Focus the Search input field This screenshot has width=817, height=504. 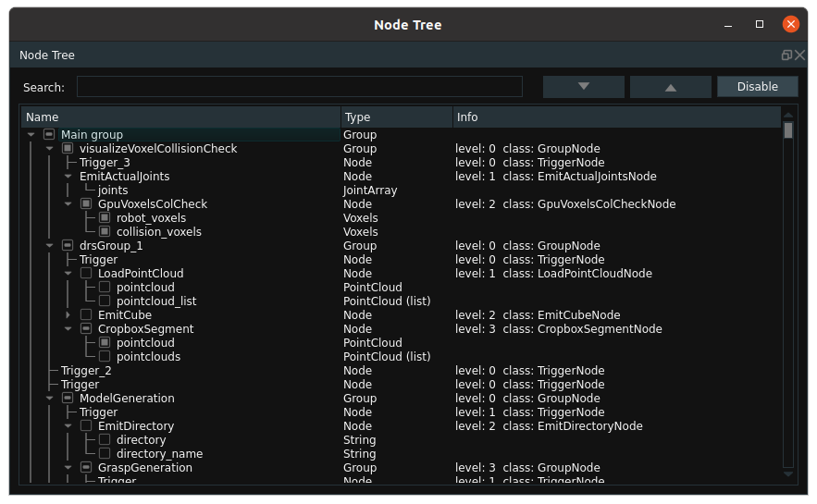[300, 86]
